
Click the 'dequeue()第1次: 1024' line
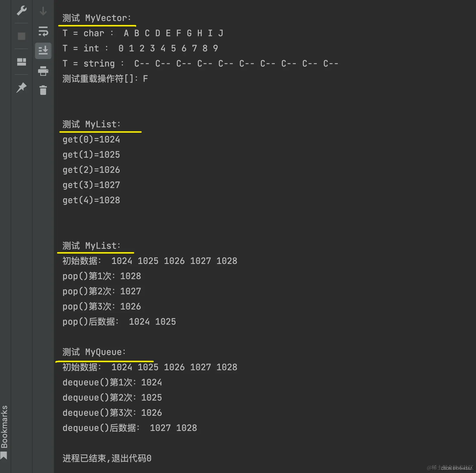(x=112, y=382)
